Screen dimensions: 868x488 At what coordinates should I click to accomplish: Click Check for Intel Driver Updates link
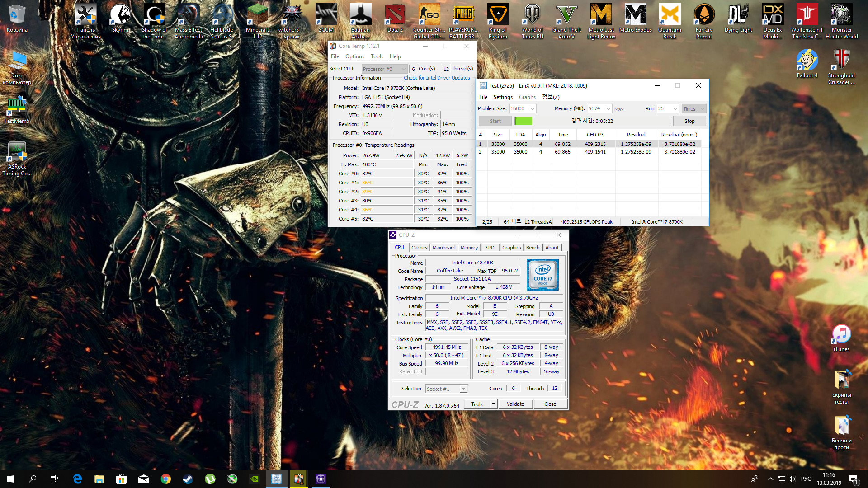(x=437, y=78)
